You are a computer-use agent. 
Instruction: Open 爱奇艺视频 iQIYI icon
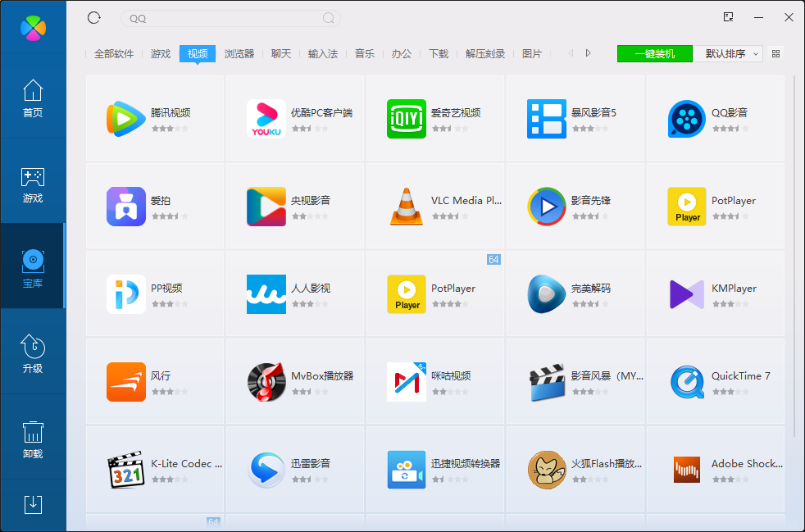406,119
